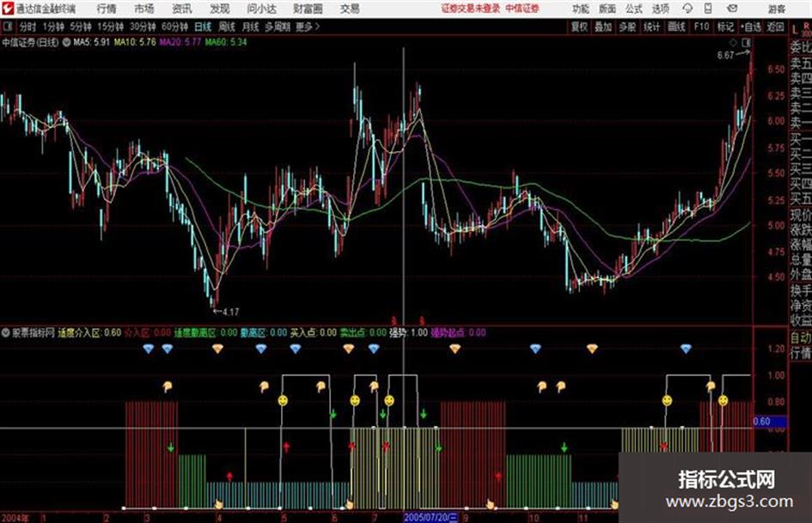Screen dimensions: 812x523
Task: Switch to 5分钟 chart period
Action: click(81, 27)
